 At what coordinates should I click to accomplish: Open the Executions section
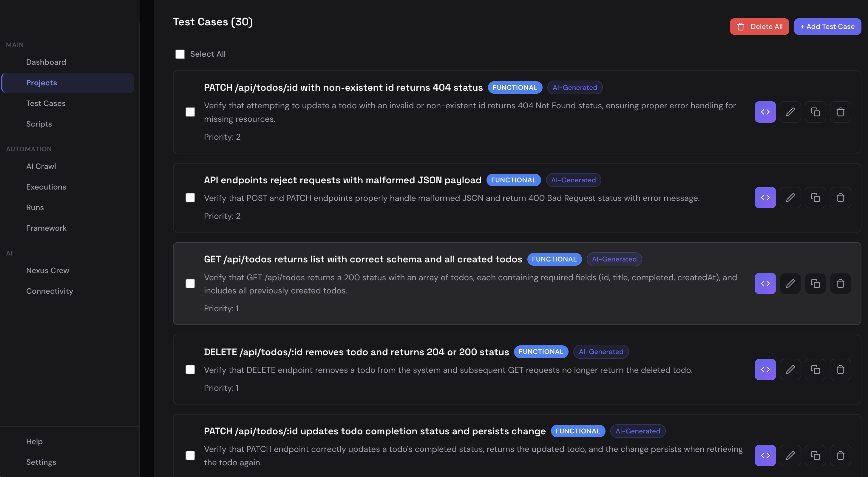tap(46, 187)
